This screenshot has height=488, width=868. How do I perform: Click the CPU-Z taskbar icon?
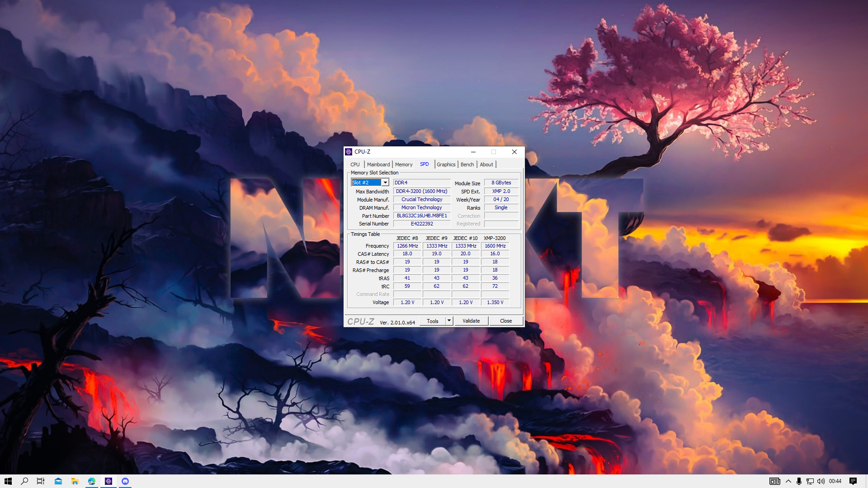(x=108, y=481)
